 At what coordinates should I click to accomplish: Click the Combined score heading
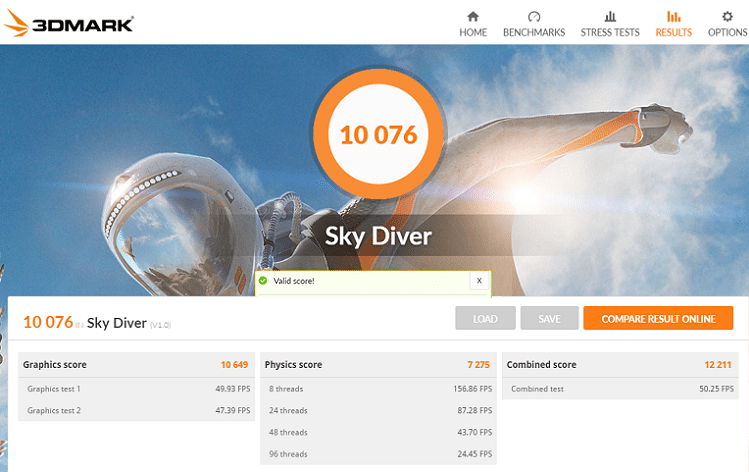point(541,365)
